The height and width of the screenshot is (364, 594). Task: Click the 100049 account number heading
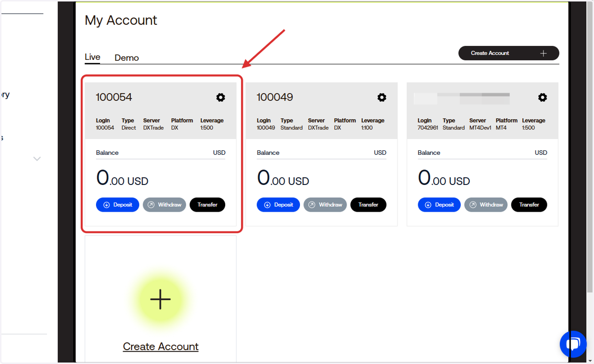pyautogui.click(x=275, y=97)
